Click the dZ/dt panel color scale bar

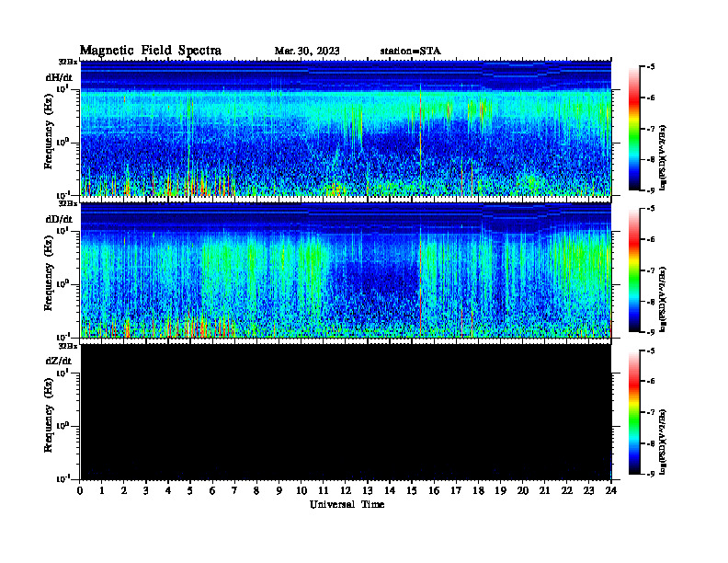(634, 412)
